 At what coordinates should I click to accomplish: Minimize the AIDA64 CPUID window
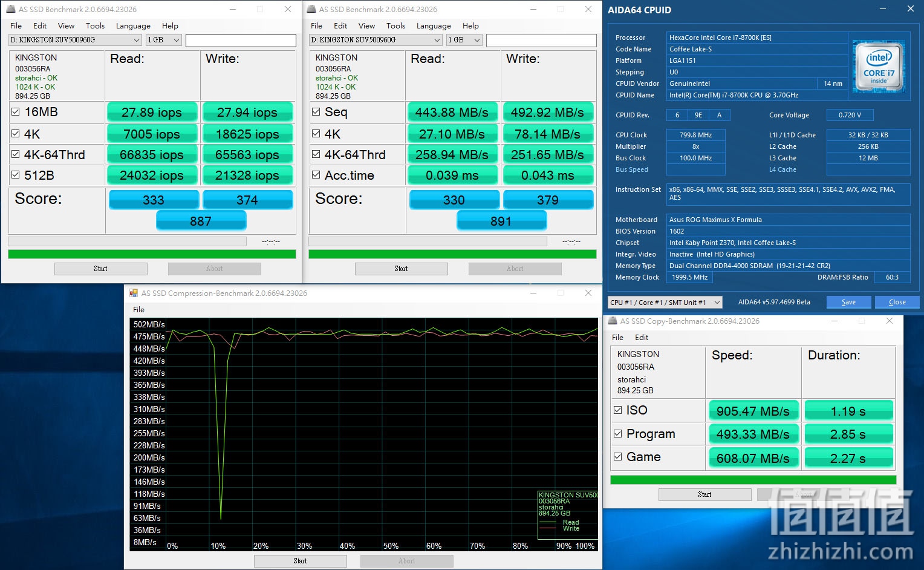click(883, 9)
